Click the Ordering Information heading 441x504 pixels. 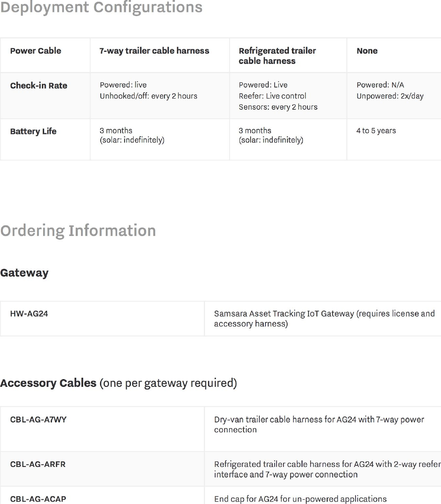point(78,231)
